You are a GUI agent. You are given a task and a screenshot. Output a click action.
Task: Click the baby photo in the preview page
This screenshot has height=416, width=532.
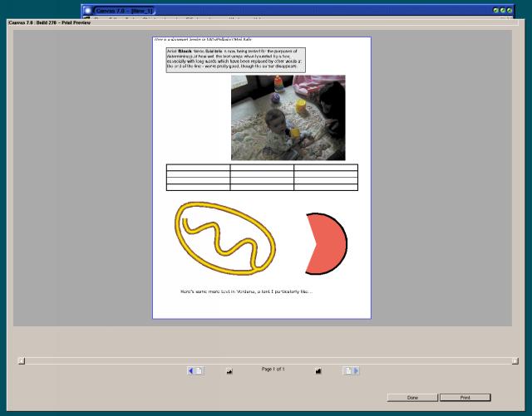pyautogui.click(x=288, y=118)
